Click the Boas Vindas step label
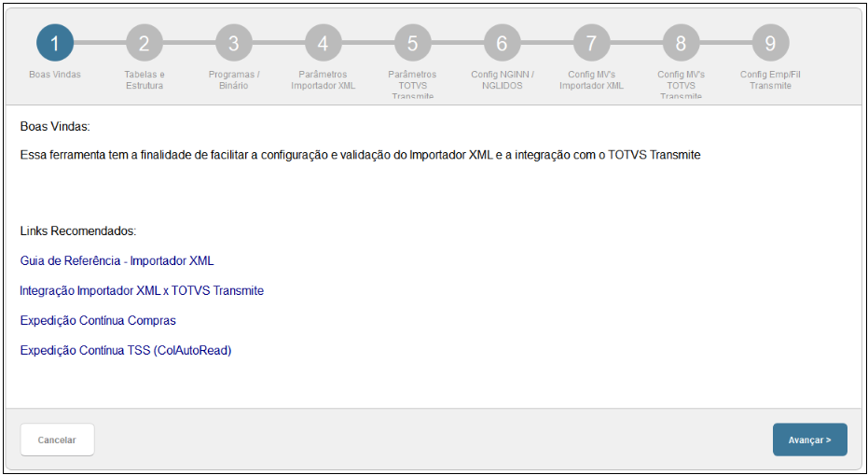 click(55, 75)
